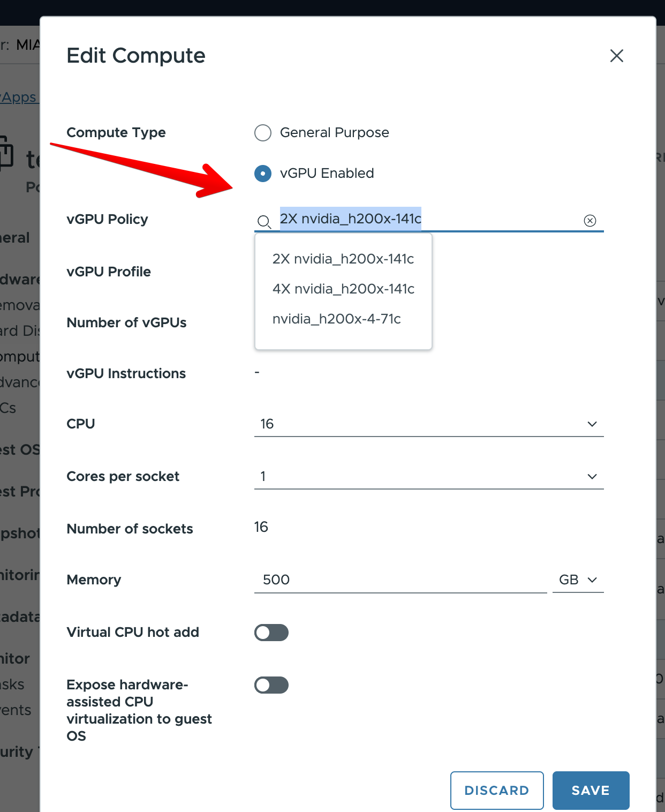The image size is (665, 812).
Task: Select vGPU Enabled radio button
Action: (263, 174)
